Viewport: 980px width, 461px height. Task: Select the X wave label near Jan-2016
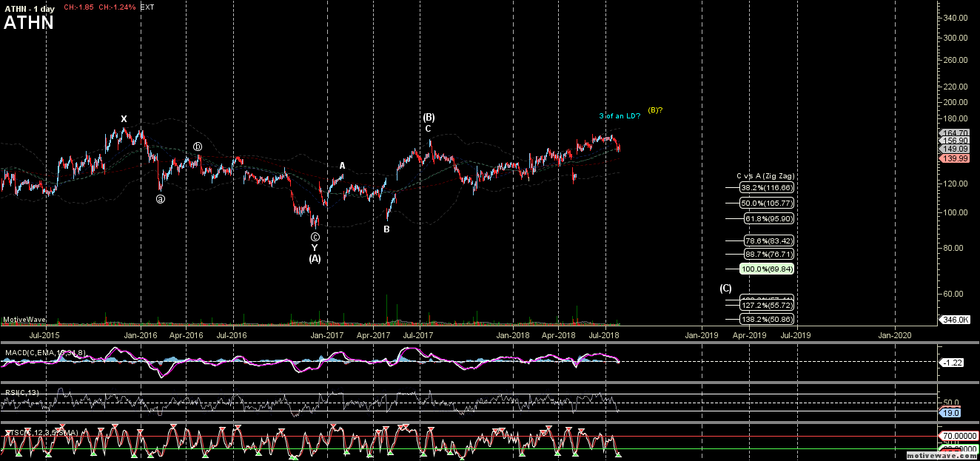(124, 119)
